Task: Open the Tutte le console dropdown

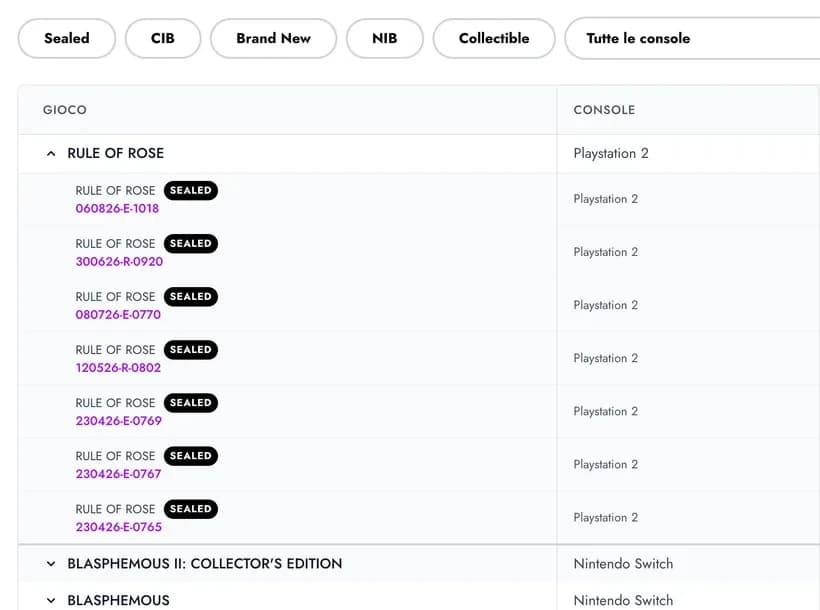Action: point(692,38)
